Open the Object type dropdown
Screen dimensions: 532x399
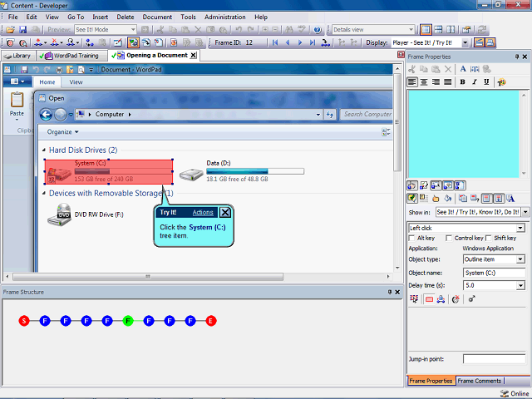(520, 259)
